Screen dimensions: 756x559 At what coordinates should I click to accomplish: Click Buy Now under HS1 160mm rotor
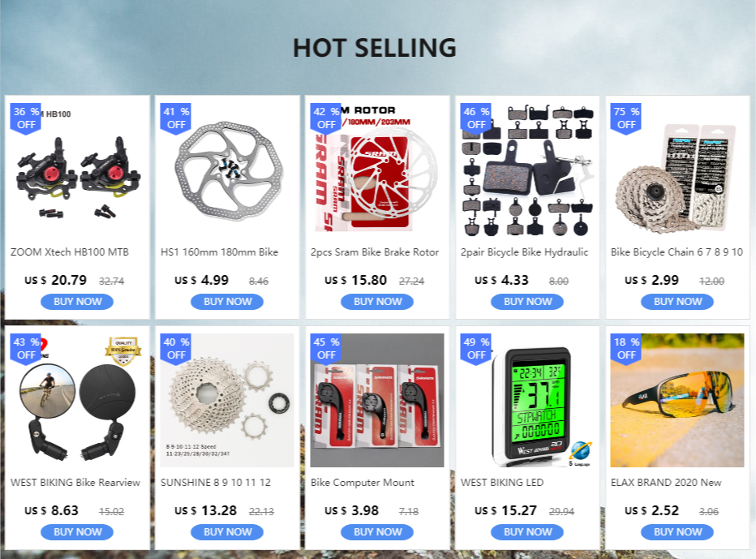pyautogui.click(x=227, y=302)
